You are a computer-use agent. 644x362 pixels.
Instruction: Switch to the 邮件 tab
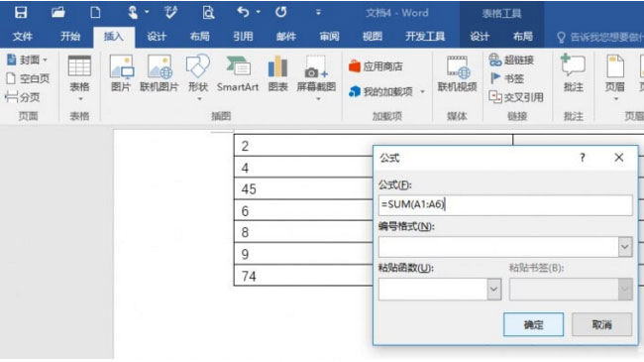pos(286,37)
